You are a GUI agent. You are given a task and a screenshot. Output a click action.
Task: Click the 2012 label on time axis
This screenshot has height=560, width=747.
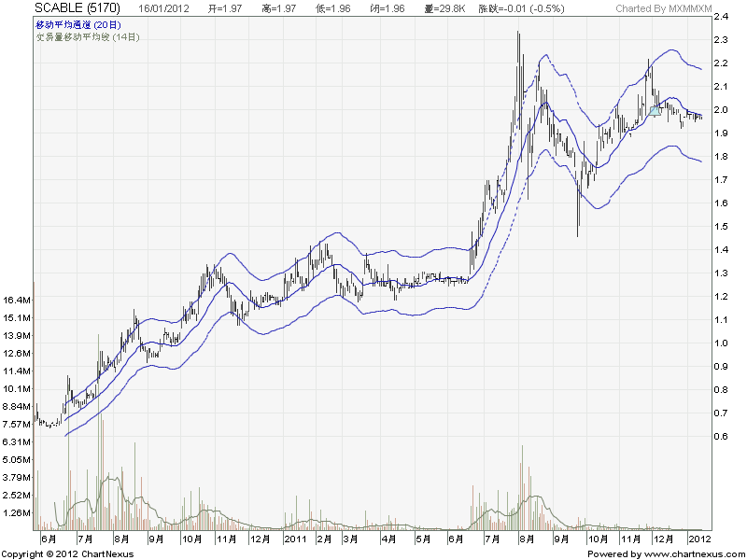pyautogui.click(x=699, y=539)
